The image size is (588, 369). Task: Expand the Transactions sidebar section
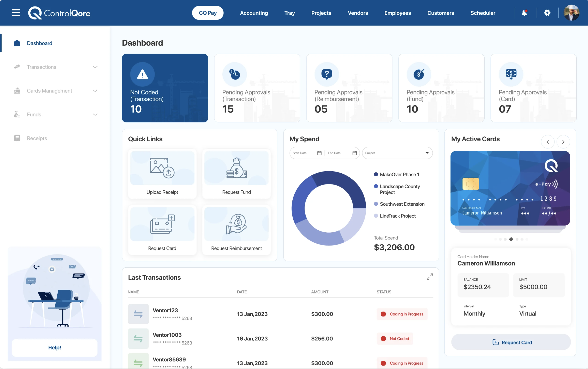click(x=95, y=67)
